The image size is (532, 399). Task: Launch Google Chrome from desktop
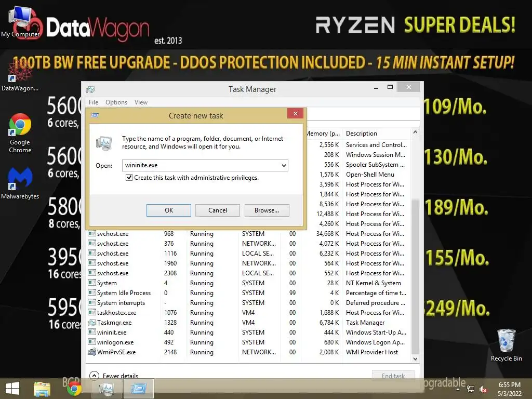point(20,133)
